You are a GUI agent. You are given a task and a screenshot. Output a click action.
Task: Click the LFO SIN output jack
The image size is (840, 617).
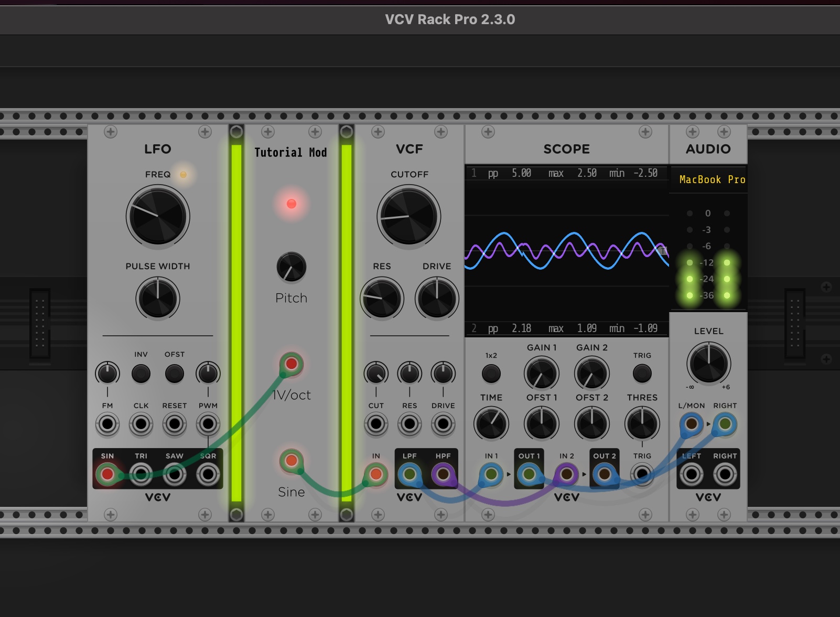(107, 474)
